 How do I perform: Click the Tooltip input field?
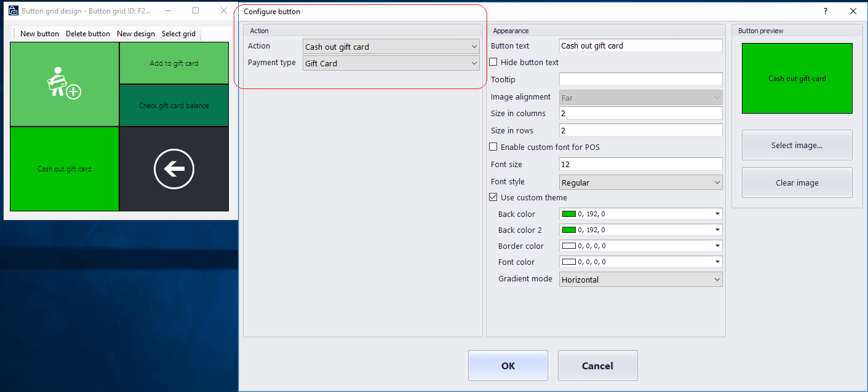(x=641, y=79)
